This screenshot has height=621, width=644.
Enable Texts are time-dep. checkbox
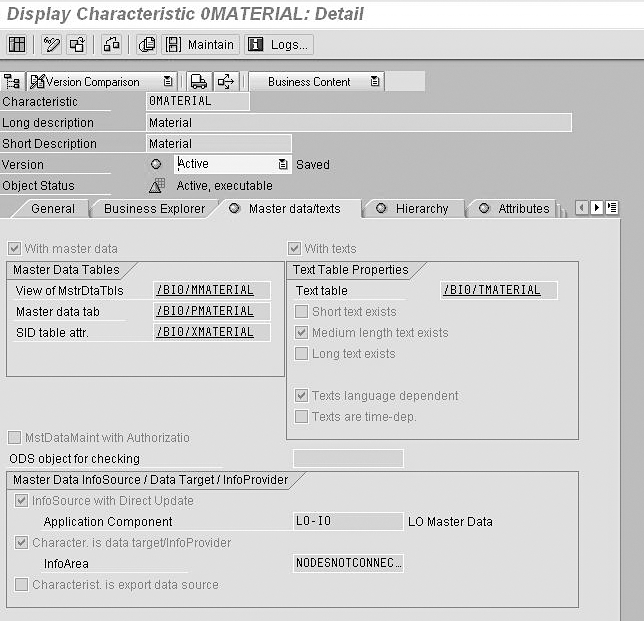click(x=302, y=417)
